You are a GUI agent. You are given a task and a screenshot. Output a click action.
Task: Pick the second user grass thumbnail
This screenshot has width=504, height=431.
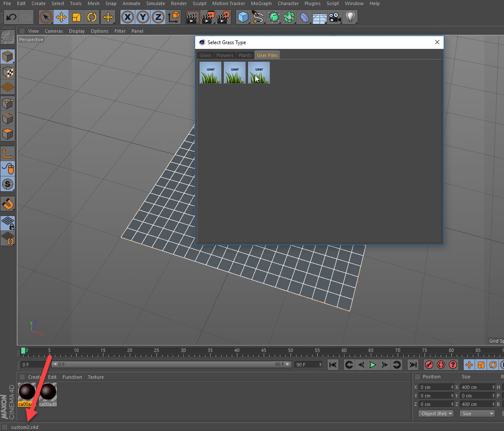[x=235, y=73]
